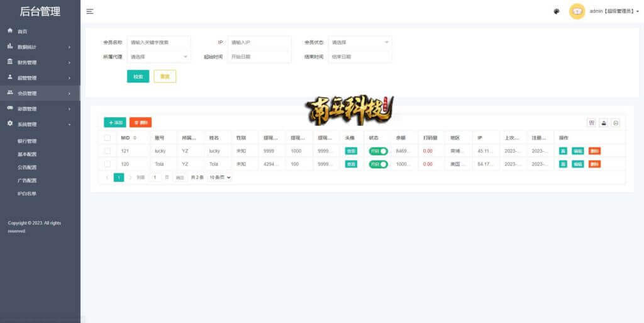Open 基本配置 submenu item
The width and height of the screenshot is (644, 323).
[27, 154]
